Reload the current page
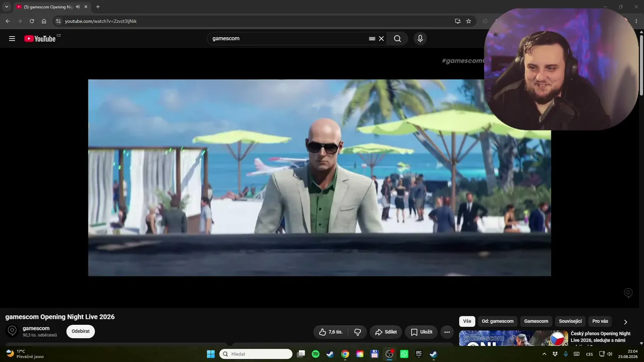 [x=32, y=21]
